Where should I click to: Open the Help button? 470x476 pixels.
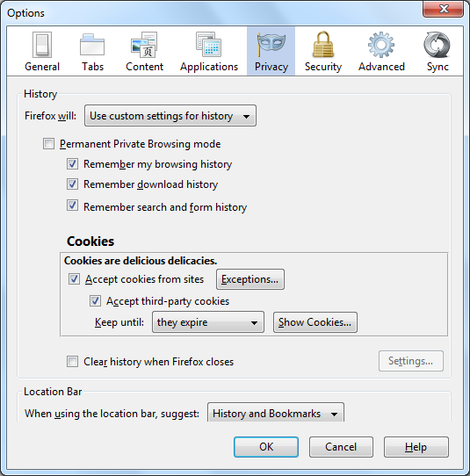tap(416, 447)
